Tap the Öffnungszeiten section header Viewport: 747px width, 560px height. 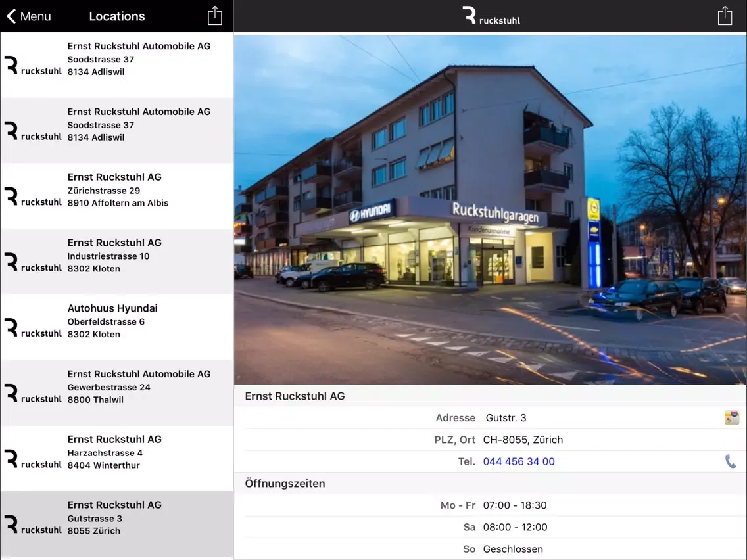tap(285, 483)
